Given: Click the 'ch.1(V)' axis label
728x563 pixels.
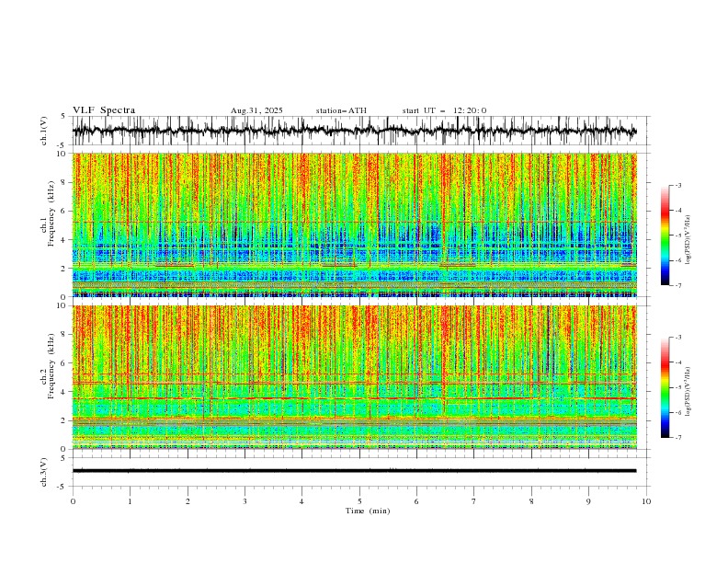Looking at the screenshot, I should (44, 131).
